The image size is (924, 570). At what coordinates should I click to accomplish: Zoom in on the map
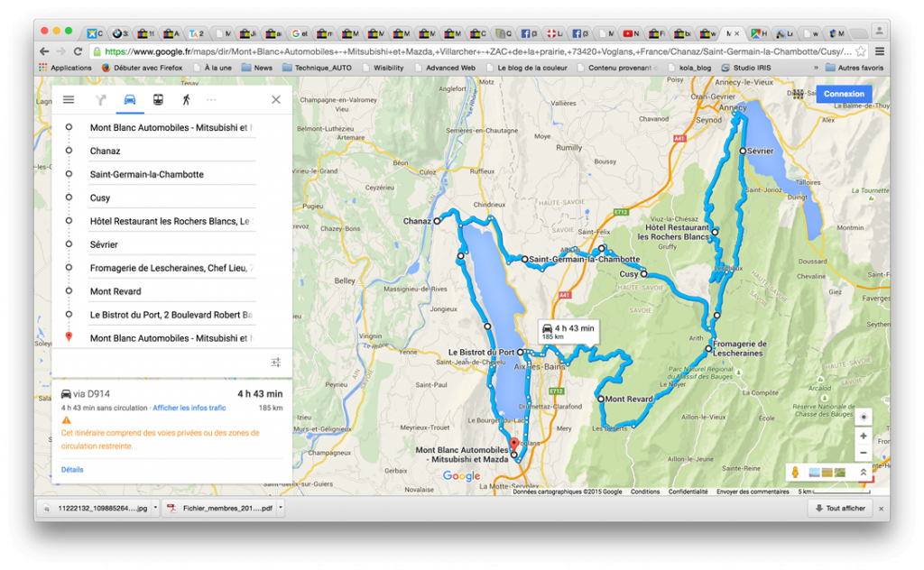(x=864, y=436)
